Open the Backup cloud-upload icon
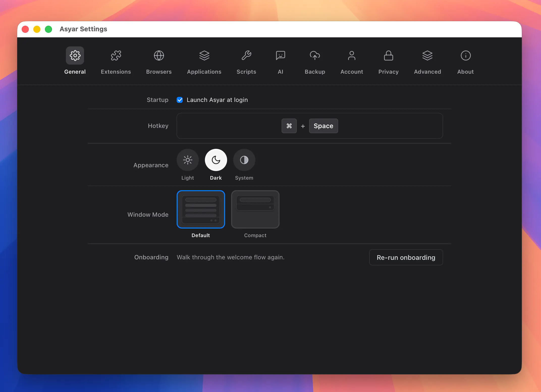 [x=315, y=55]
